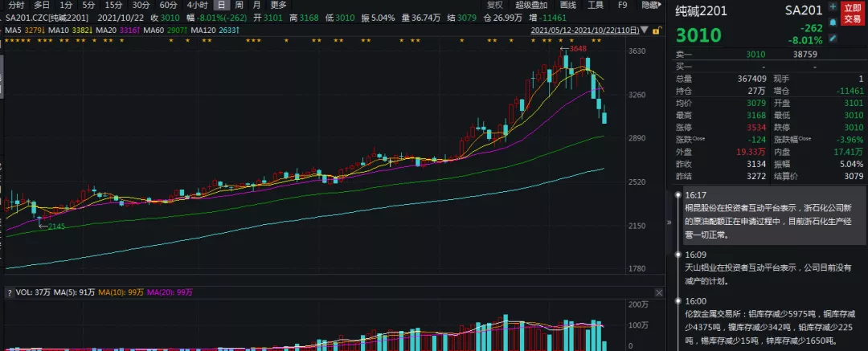Switch to 多日 multi-day view
The width and height of the screenshot is (868, 351).
(42, 6)
